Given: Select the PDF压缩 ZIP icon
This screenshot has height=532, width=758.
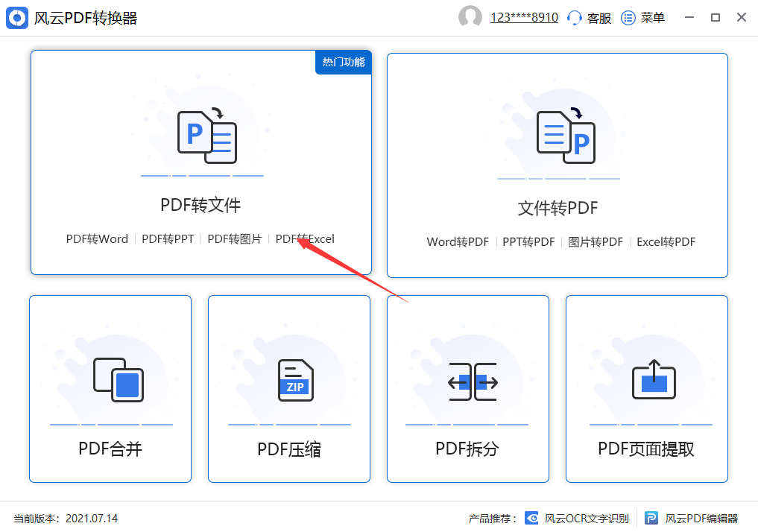Looking at the screenshot, I should tap(296, 380).
